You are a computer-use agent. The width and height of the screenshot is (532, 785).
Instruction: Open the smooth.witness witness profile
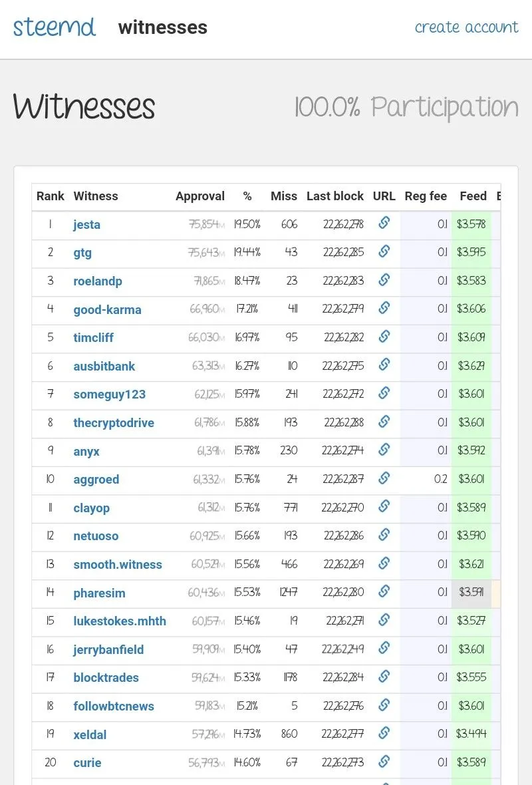[118, 565]
